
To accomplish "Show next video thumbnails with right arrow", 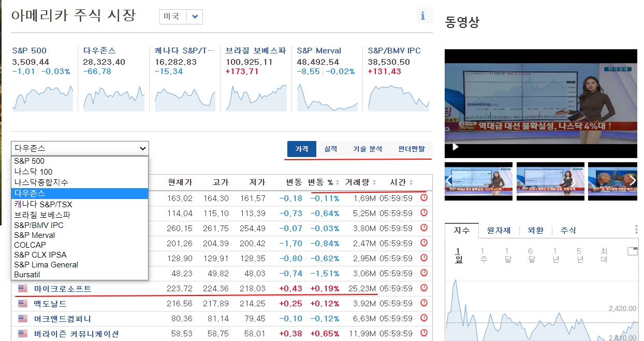I will click(x=632, y=180).
